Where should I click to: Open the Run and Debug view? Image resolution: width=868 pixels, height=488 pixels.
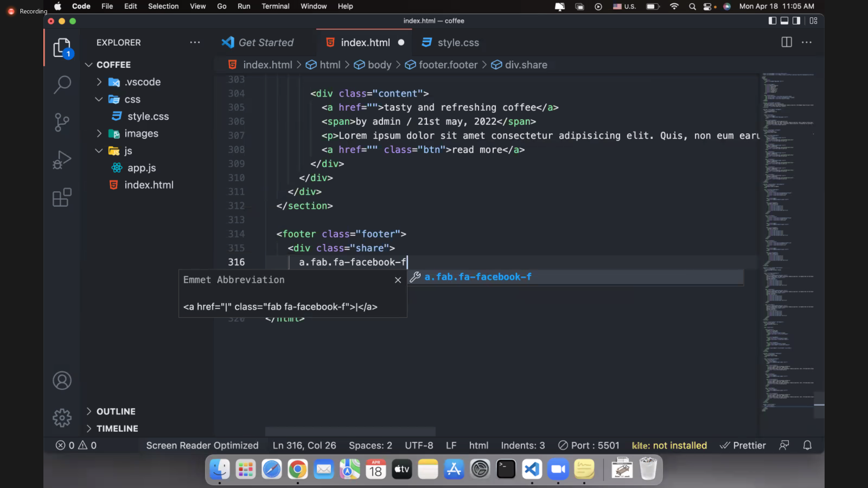(x=62, y=160)
